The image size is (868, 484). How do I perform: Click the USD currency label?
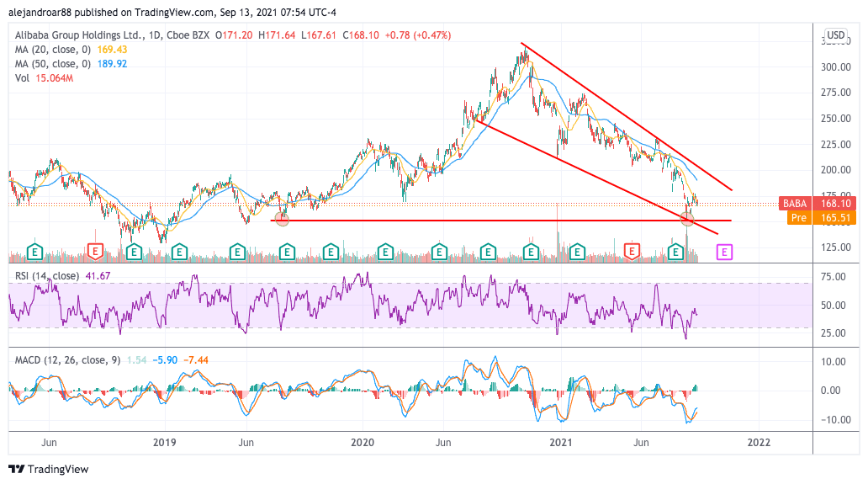tap(836, 35)
